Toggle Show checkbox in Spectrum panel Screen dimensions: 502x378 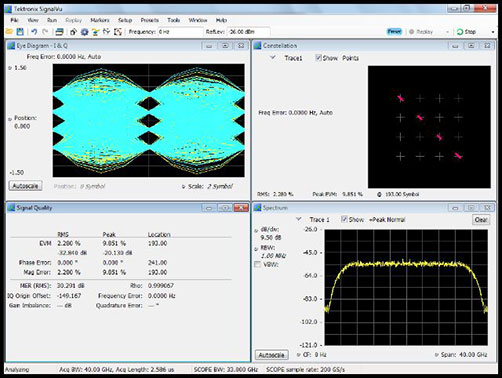click(x=344, y=219)
